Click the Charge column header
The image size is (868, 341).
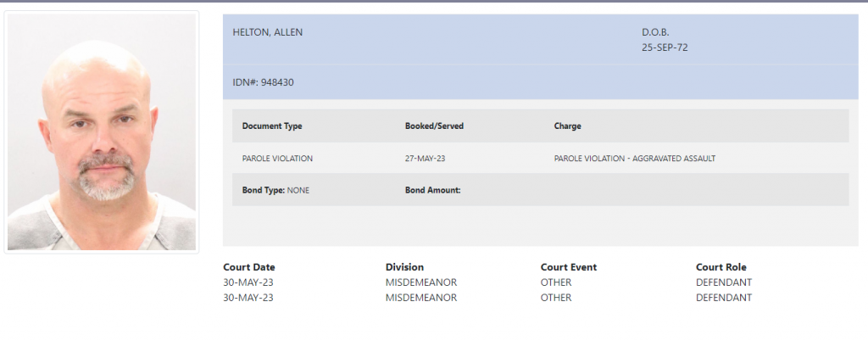pos(567,126)
